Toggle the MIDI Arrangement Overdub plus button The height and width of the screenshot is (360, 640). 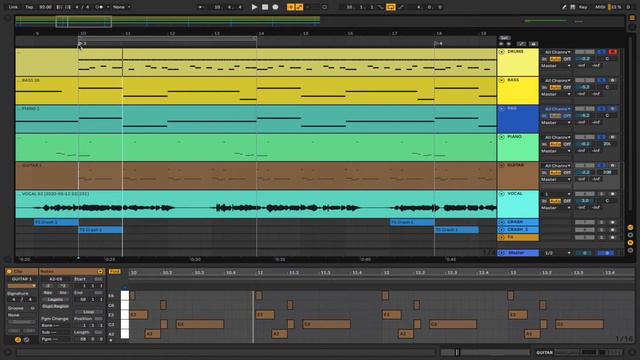point(291,7)
